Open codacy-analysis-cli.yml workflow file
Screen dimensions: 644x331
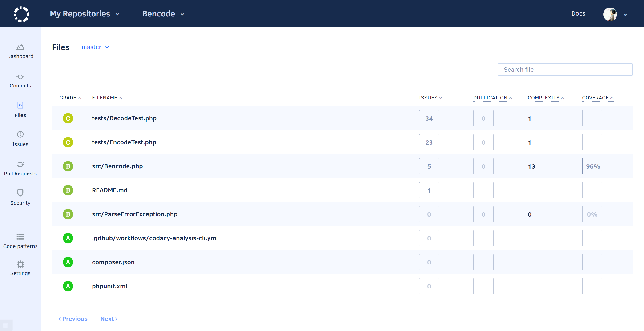tap(155, 238)
